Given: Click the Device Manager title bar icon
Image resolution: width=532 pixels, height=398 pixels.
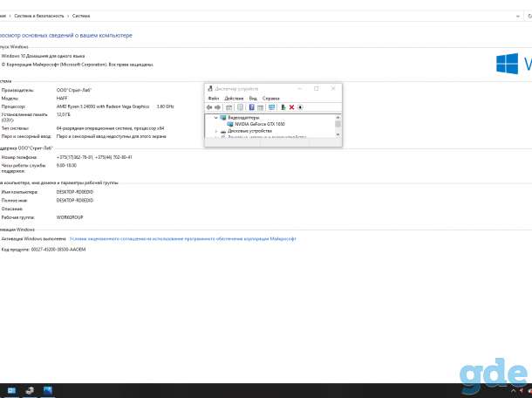Looking at the screenshot, I should point(210,89).
